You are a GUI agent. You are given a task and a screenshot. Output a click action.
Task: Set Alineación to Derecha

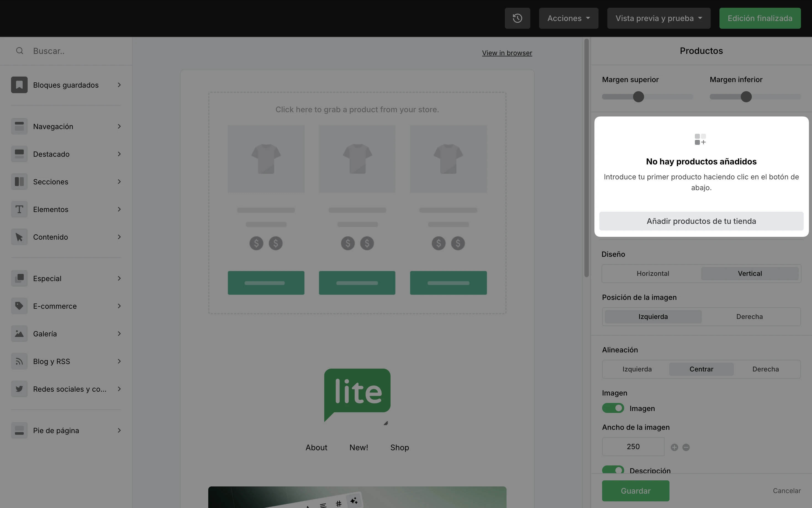[x=765, y=369]
